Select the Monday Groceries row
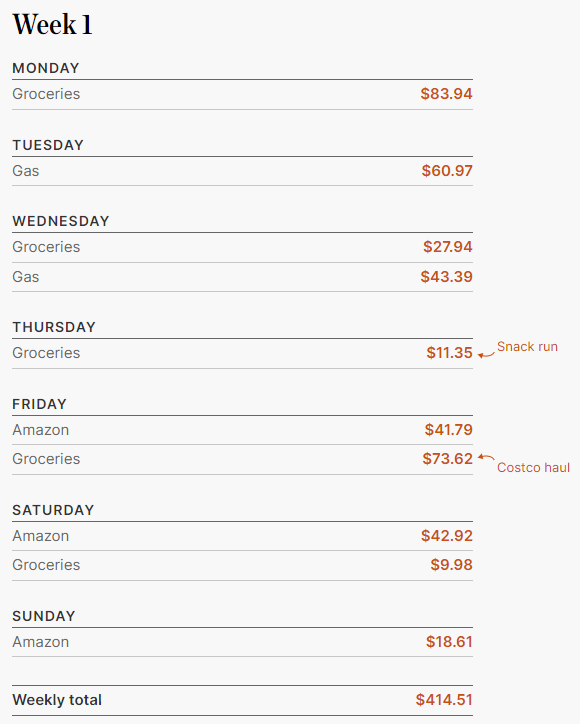Viewport: 580px width, 724px height. coord(242,94)
